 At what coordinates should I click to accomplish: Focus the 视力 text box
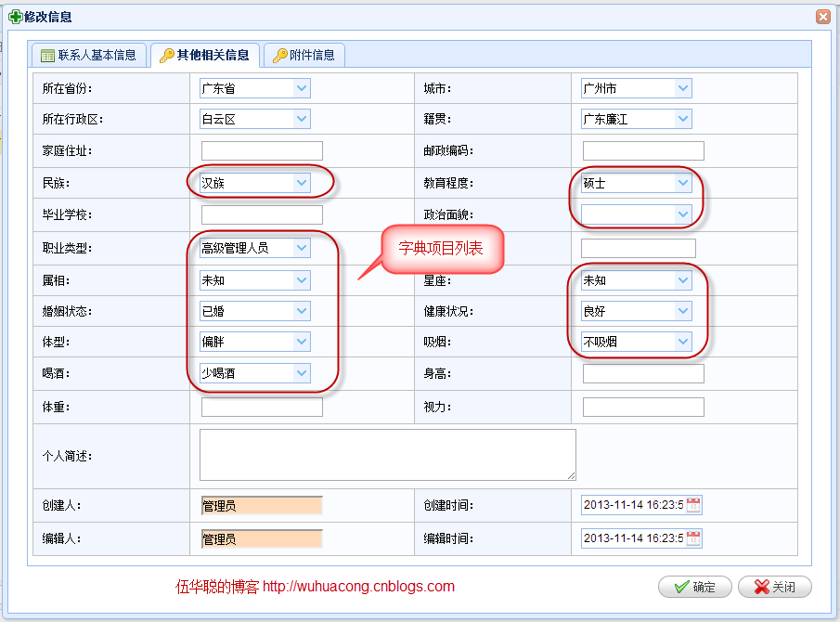click(x=643, y=407)
